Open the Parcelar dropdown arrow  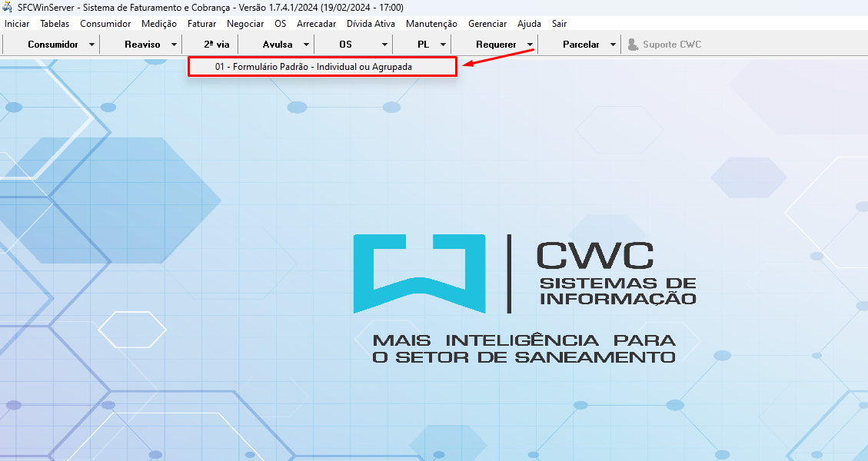tap(613, 45)
